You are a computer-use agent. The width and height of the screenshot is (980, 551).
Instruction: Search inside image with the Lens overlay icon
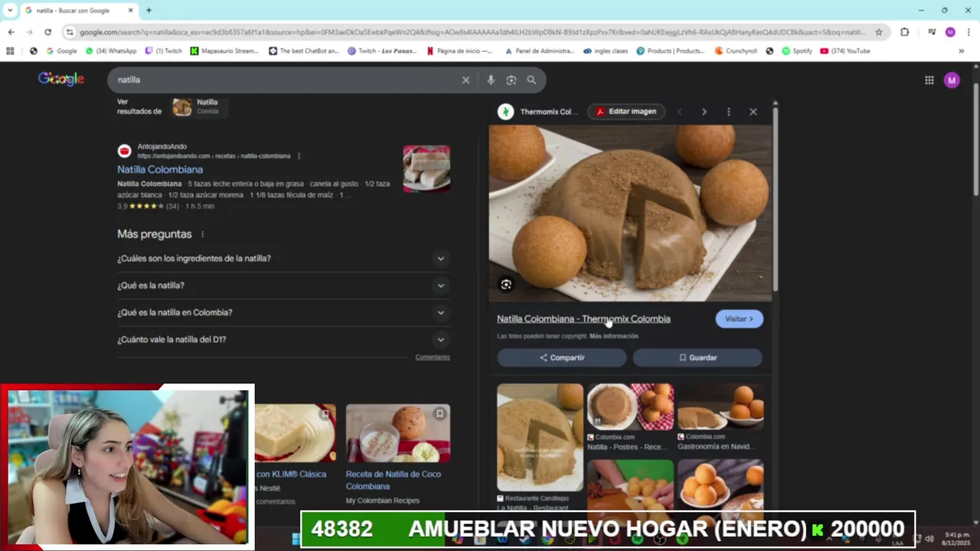[x=506, y=285]
